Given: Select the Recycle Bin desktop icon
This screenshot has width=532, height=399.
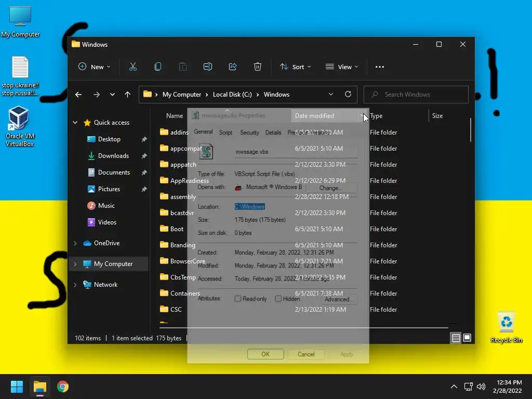Looking at the screenshot, I should pyautogui.click(x=507, y=327).
